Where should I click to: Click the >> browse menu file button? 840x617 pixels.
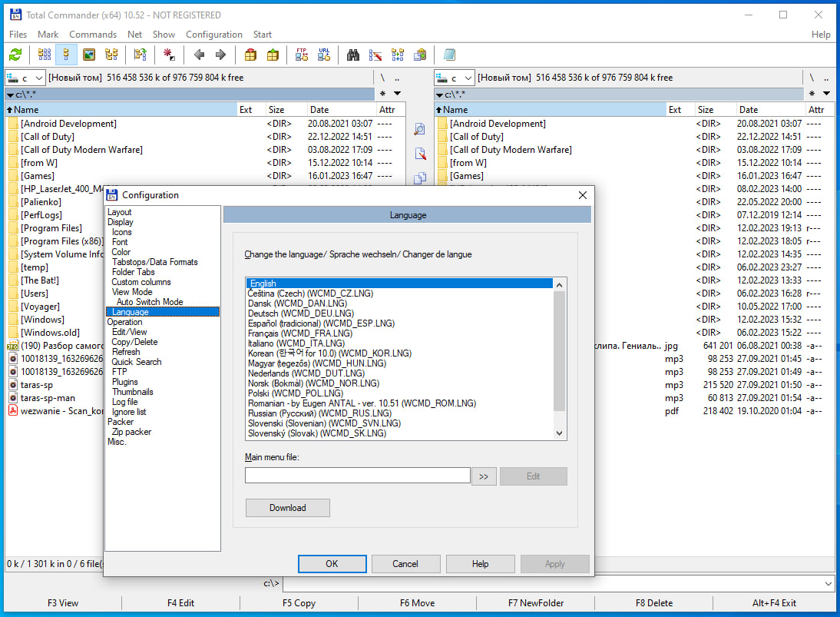[484, 476]
